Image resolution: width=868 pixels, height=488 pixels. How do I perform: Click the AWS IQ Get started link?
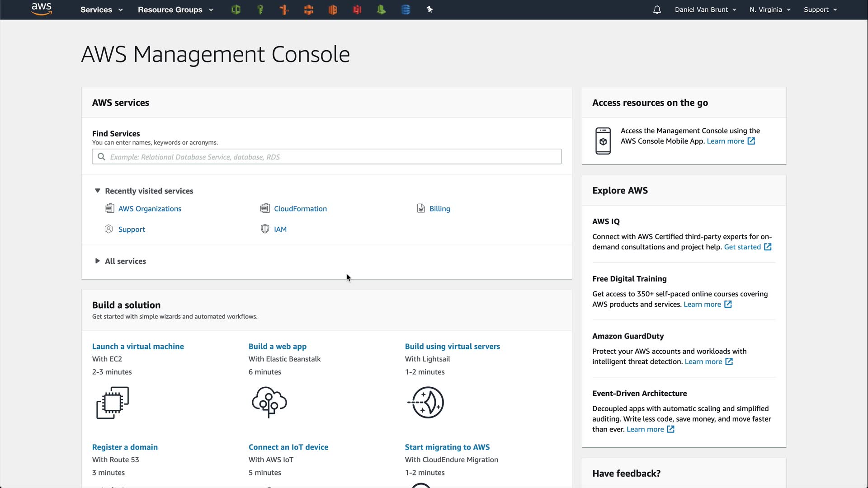pyautogui.click(x=742, y=247)
